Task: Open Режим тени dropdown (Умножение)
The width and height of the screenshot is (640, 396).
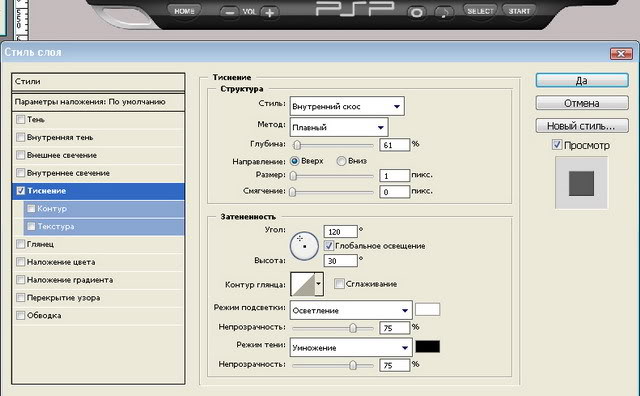Action: coord(351,348)
